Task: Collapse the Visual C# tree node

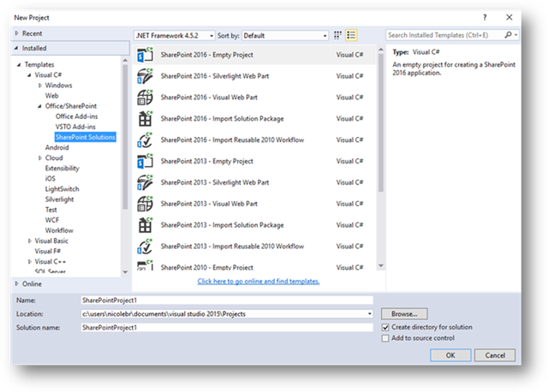Action: (29, 75)
